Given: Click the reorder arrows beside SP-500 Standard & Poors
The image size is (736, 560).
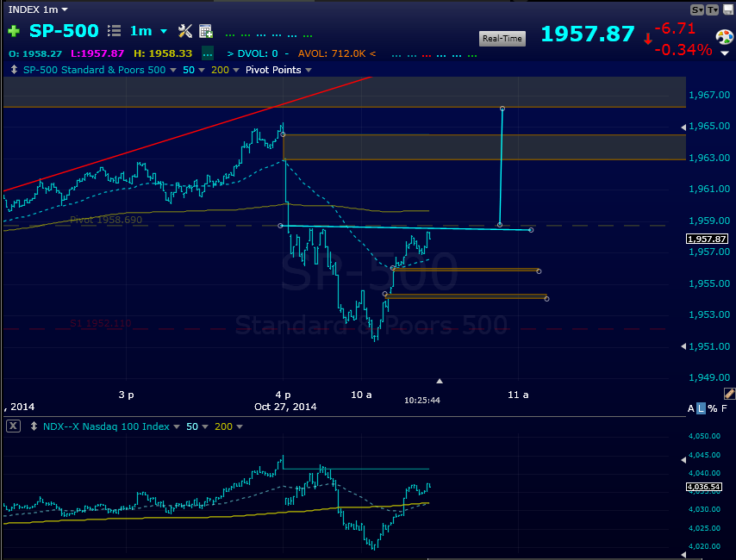Looking at the screenshot, I should [x=14, y=70].
